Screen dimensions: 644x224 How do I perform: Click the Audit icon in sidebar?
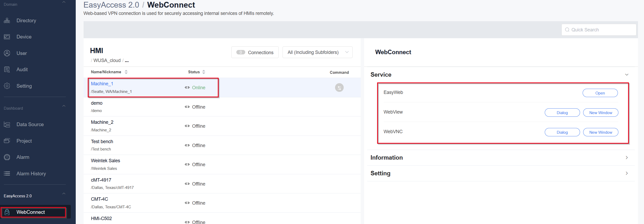click(x=7, y=70)
